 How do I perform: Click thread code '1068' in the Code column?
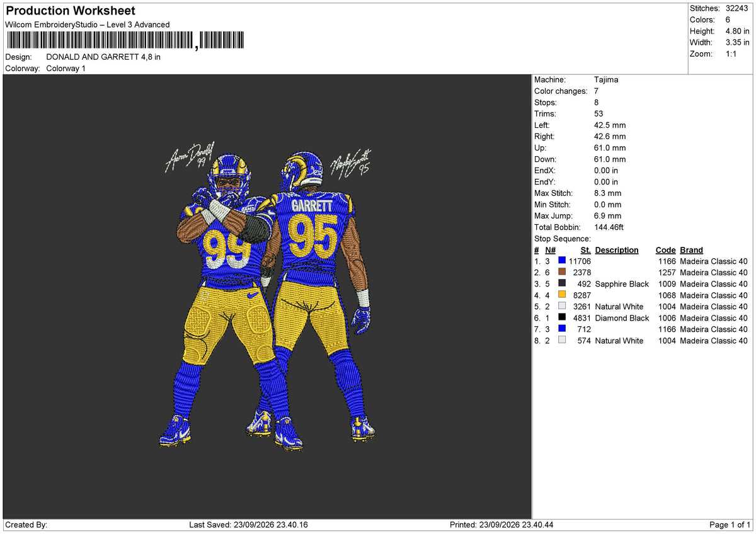pos(667,295)
